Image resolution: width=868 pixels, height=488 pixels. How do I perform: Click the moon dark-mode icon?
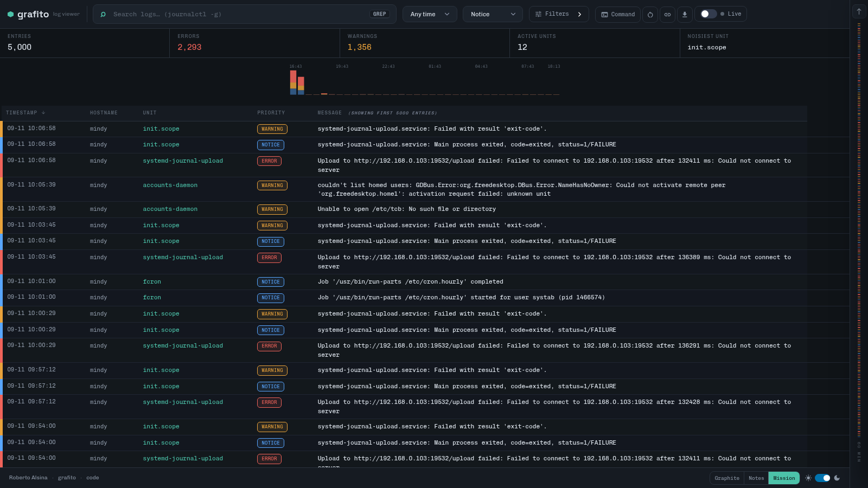pyautogui.click(x=837, y=478)
